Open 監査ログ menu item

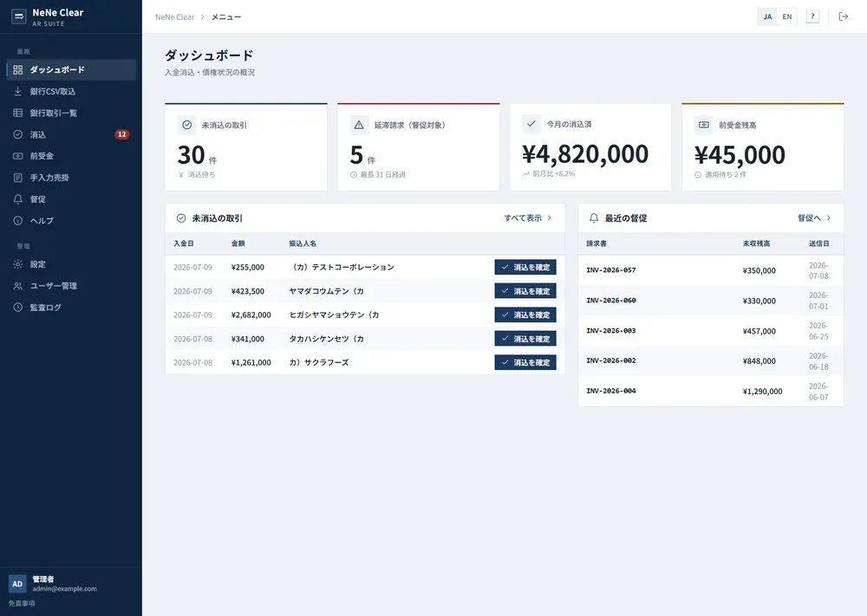71,308
